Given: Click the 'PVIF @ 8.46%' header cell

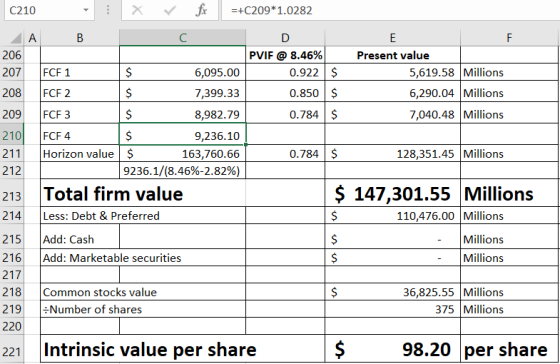Looking at the screenshot, I should (285, 55).
